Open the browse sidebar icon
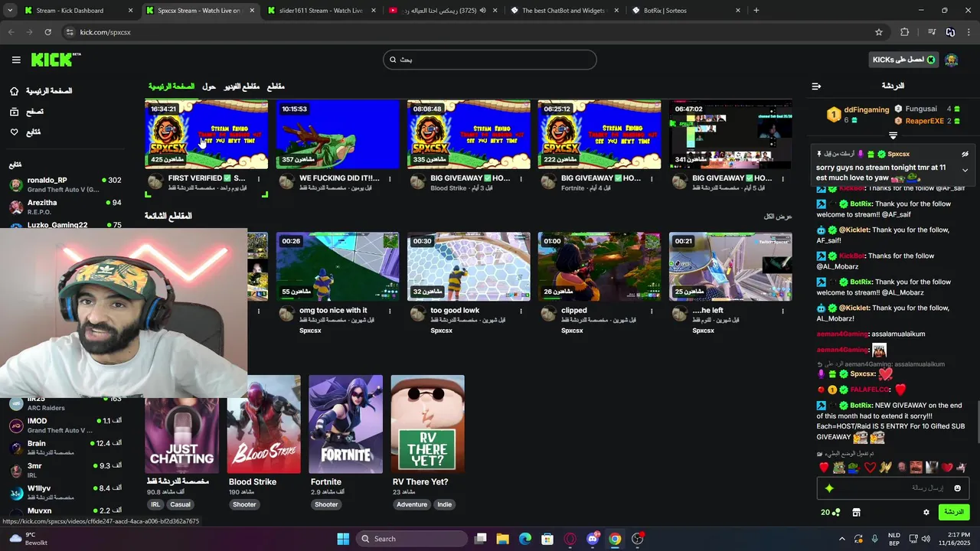This screenshot has height=551, width=980. 15,112
